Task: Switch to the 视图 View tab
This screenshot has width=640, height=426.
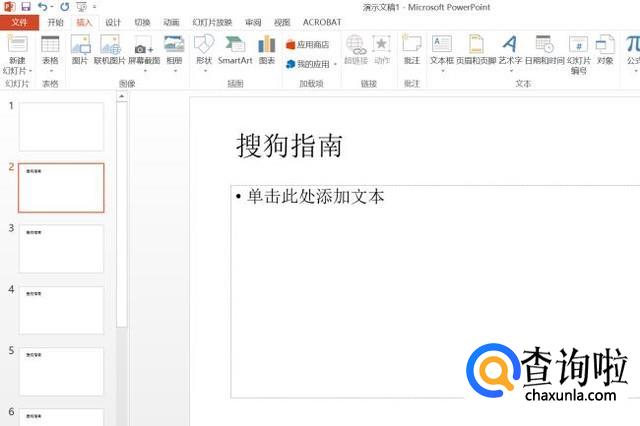Action: click(x=282, y=22)
